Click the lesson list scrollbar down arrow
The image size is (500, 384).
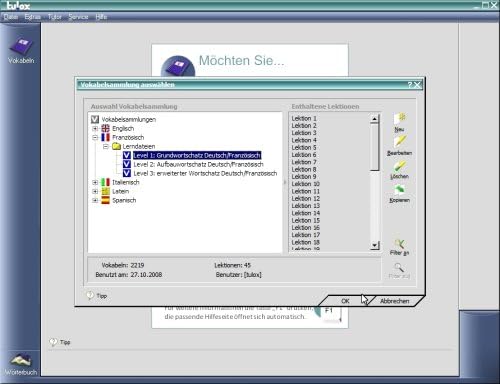(x=375, y=245)
